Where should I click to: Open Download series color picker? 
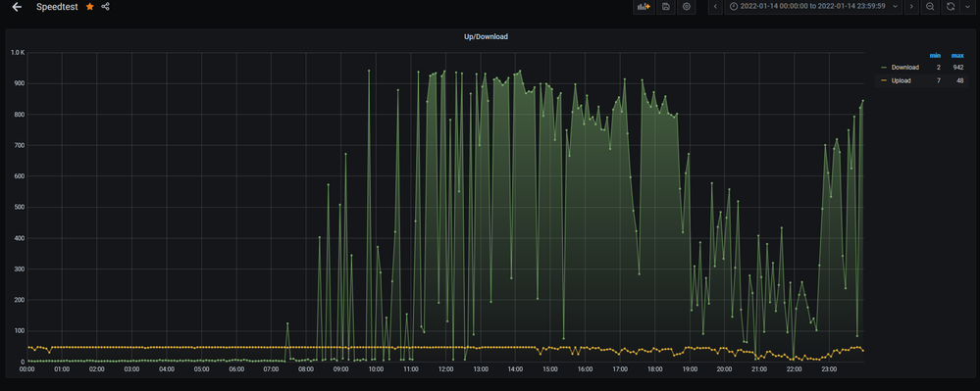point(884,67)
